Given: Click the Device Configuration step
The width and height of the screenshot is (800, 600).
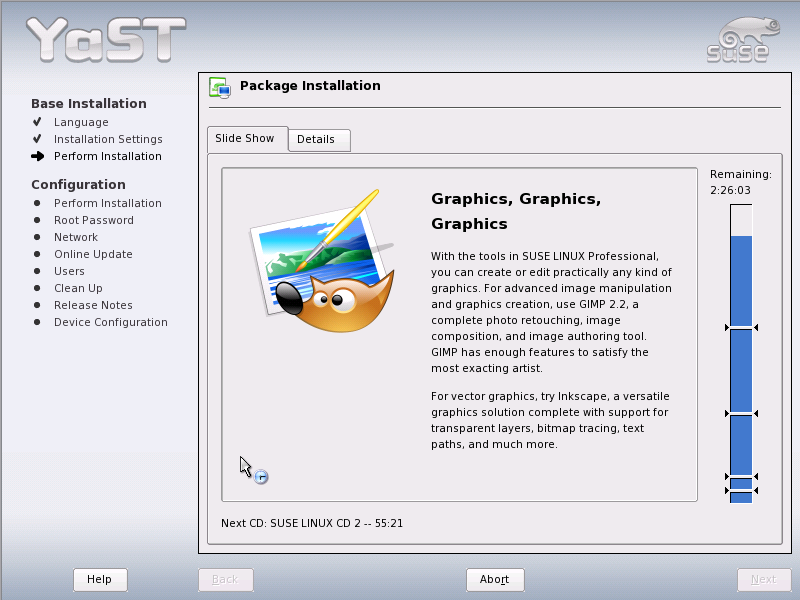Looking at the screenshot, I should (x=111, y=322).
